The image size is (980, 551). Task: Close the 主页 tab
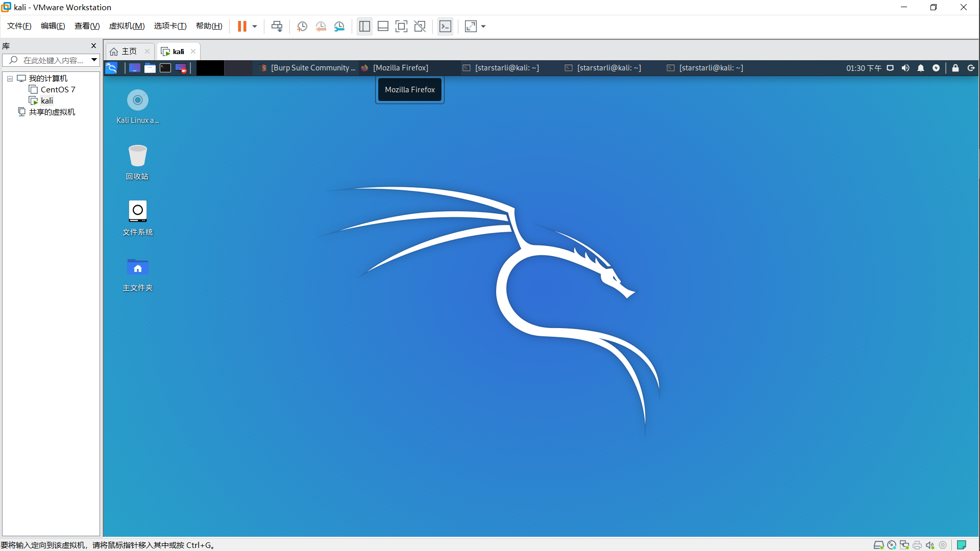(x=147, y=52)
